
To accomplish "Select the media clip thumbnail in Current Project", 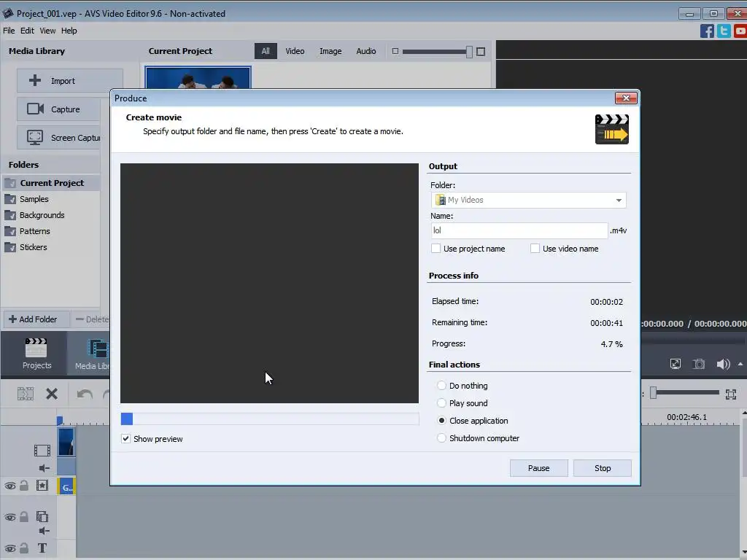I will 198,77.
